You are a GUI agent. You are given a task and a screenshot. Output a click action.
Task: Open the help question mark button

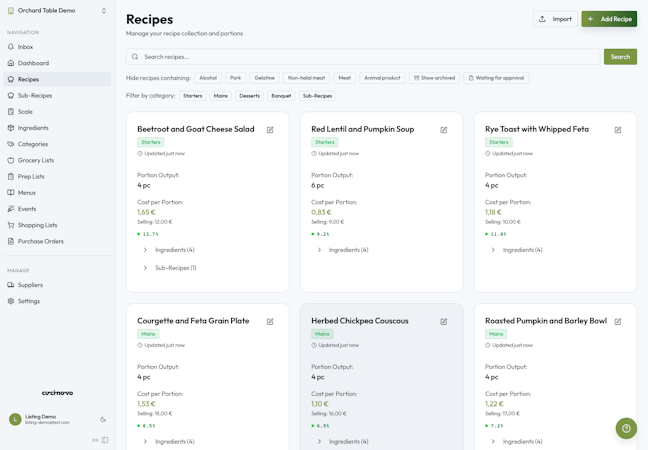(x=626, y=428)
